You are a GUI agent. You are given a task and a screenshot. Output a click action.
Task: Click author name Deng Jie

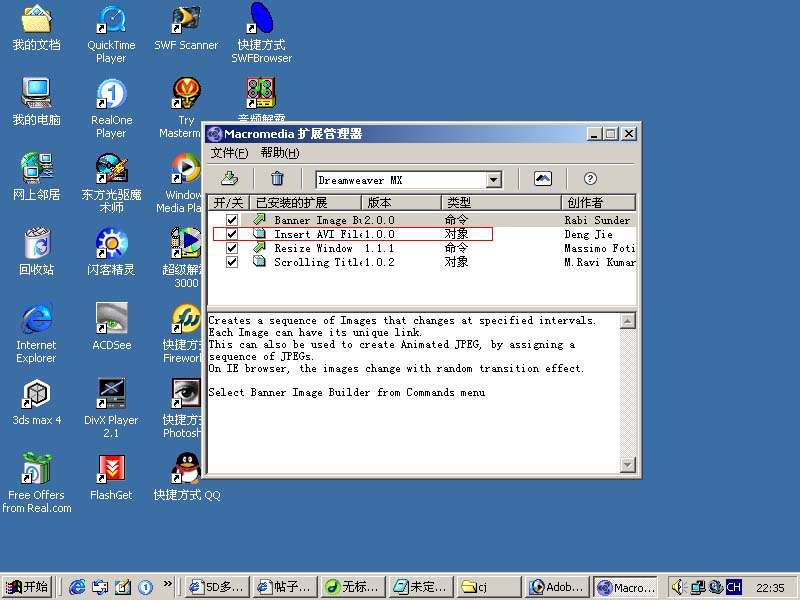coord(588,235)
